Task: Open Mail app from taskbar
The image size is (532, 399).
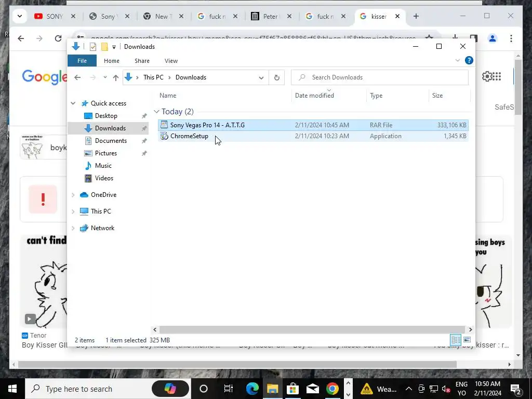Action: click(312, 389)
